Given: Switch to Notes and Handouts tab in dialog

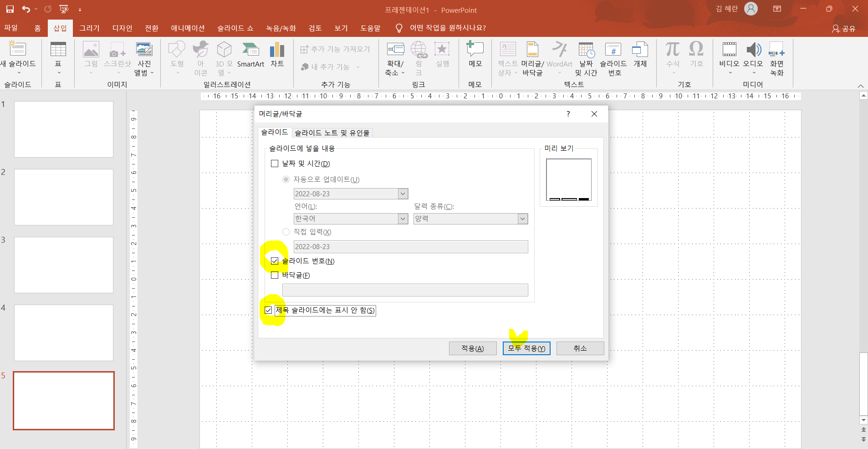Looking at the screenshot, I should point(332,133).
